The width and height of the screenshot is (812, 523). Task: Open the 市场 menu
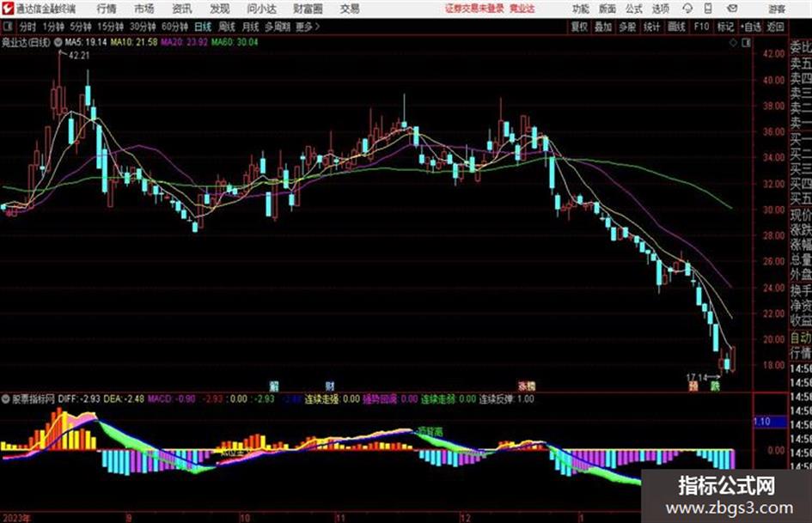coord(144,9)
